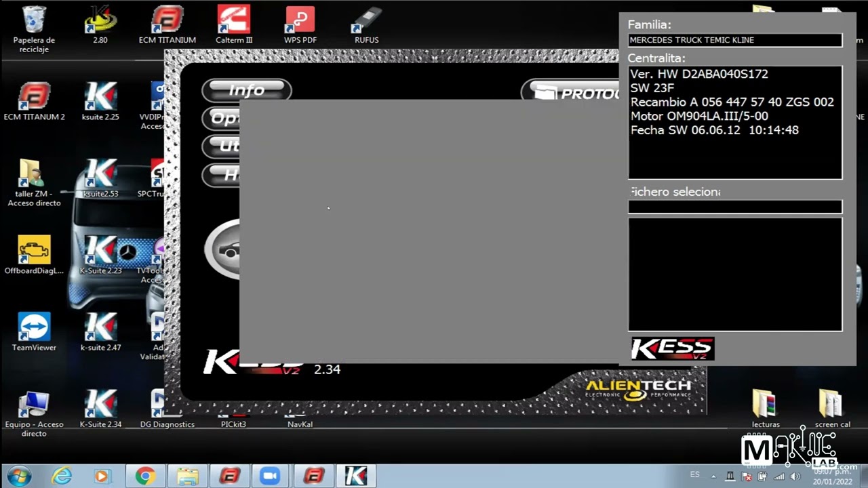Launch the K-Suite 2.34 desktop shortcut

[x=100, y=409]
